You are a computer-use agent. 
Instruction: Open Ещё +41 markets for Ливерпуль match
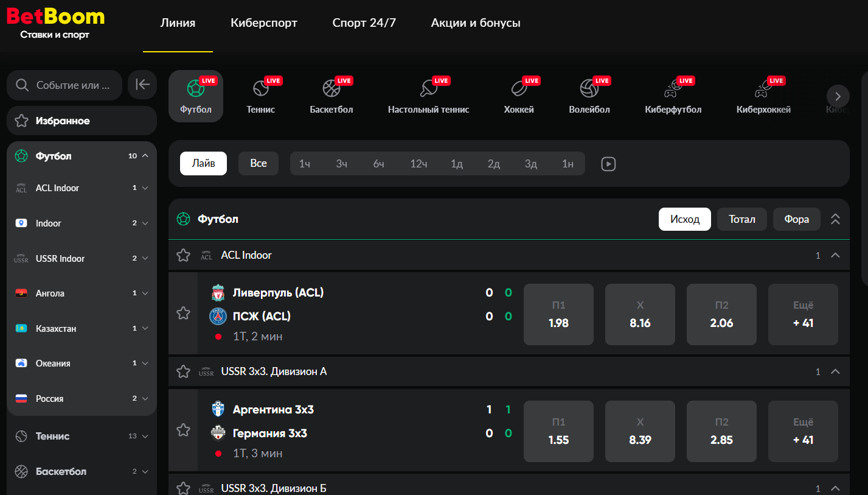[803, 314]
